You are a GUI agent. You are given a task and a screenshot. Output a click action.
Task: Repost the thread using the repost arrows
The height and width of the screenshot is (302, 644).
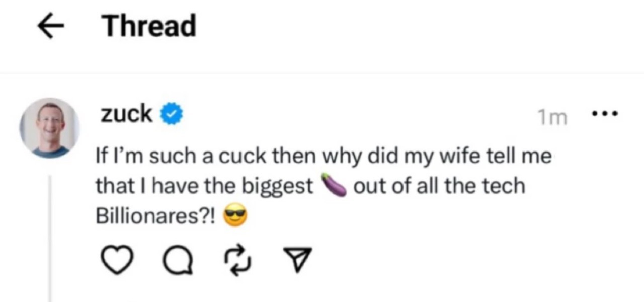236,260
